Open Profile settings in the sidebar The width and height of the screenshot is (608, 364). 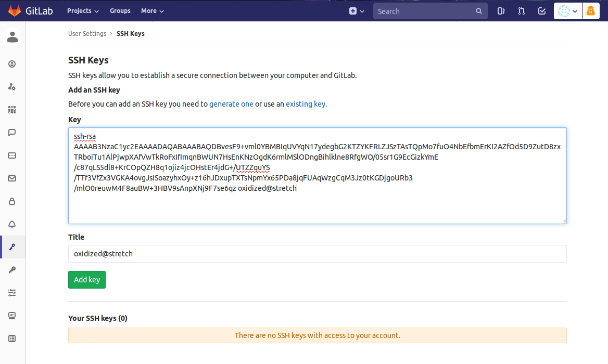(x=12, y=64)
